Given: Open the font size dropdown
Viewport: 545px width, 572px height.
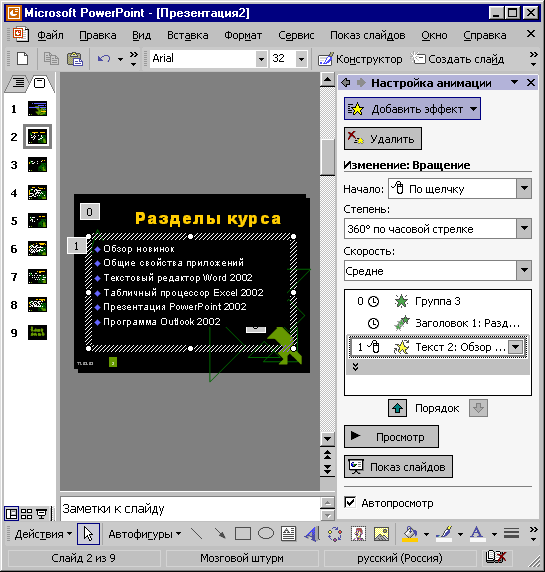Looking at the screenshot, I should pyautogui.click(x=301, y=59).
